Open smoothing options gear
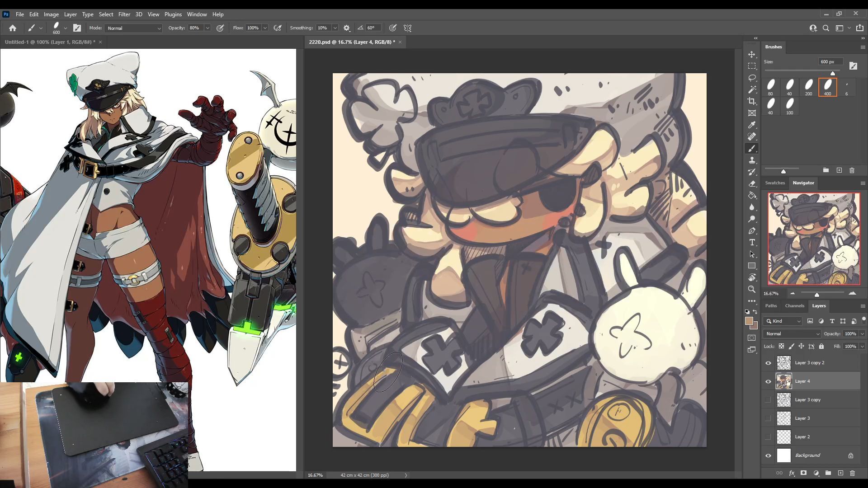Viewport: 868px width, 488px height. point(347,28)
